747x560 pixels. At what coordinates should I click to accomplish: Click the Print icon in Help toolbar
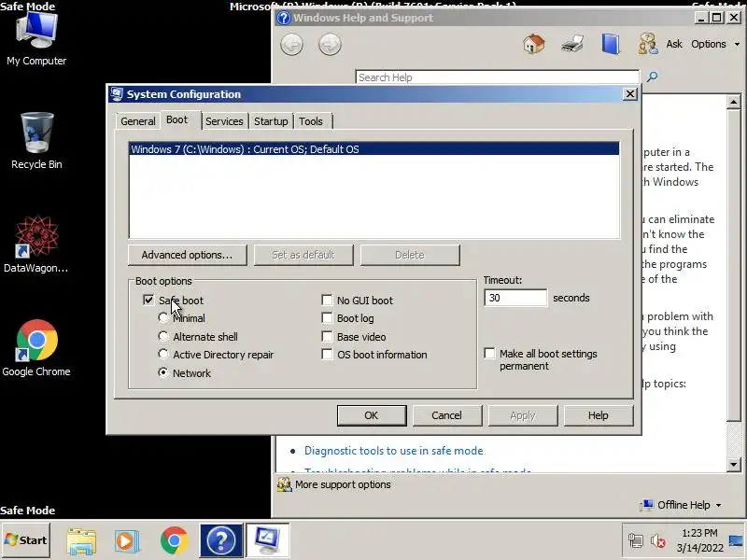pyautogui.click(x=572, y=44)
